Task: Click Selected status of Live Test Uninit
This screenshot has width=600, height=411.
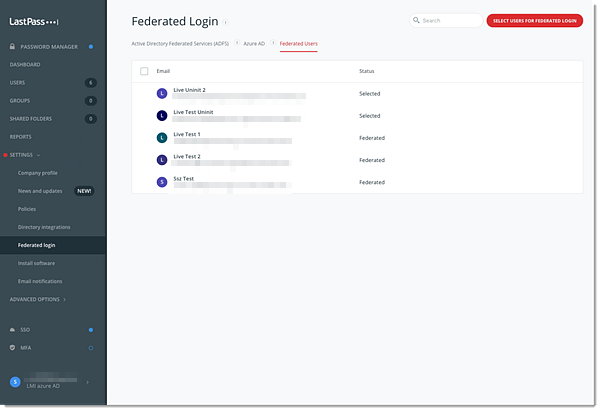Action: pos(370,116)
